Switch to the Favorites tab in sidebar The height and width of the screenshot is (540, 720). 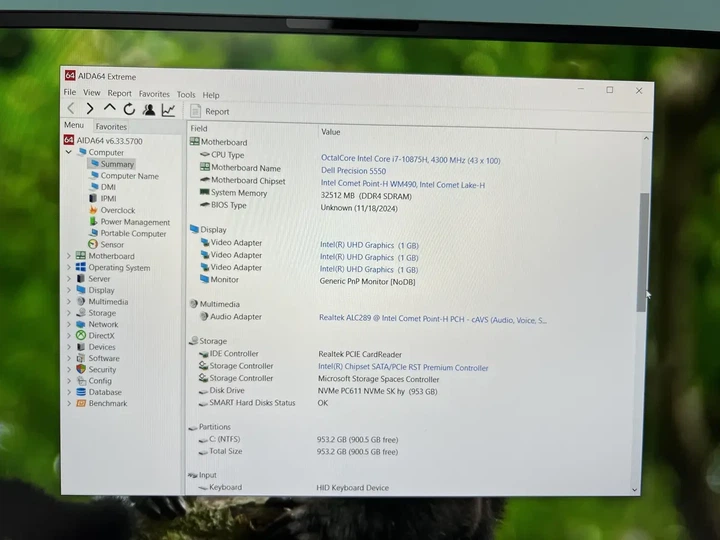[111, 127]
